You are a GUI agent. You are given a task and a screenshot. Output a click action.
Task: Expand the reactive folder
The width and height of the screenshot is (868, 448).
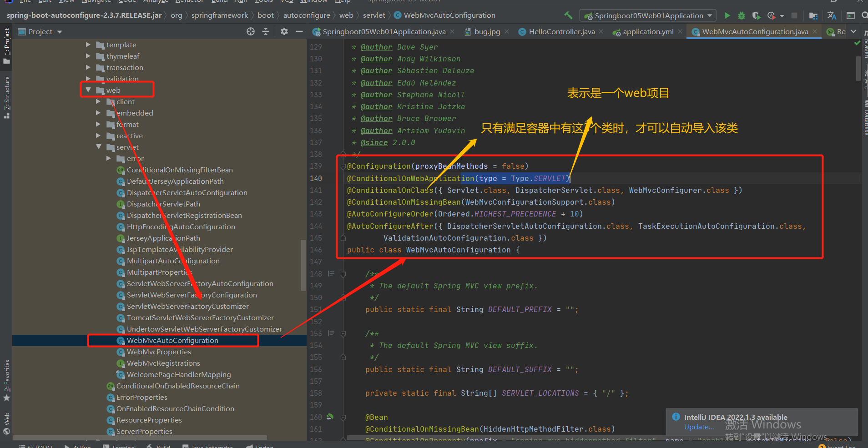point(98,136)
